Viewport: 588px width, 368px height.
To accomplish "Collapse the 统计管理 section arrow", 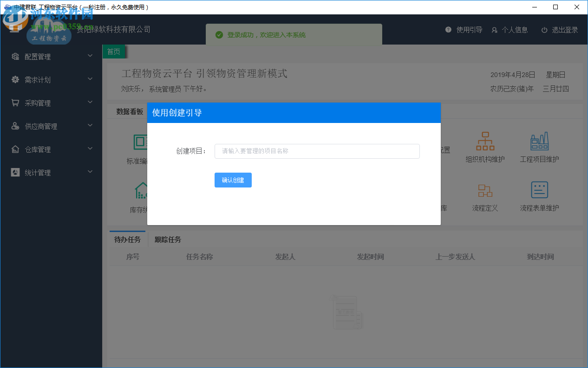I will [x=90, y=171].
